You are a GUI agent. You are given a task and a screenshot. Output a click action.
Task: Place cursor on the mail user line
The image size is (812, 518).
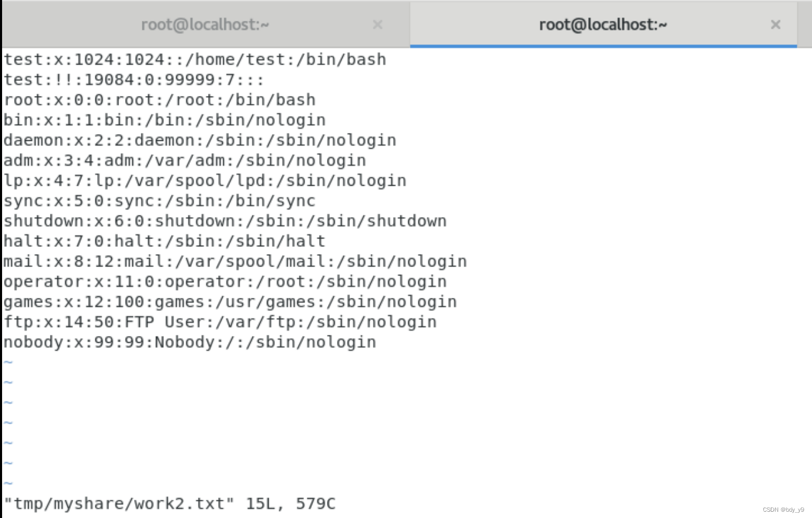coord(235,261)
